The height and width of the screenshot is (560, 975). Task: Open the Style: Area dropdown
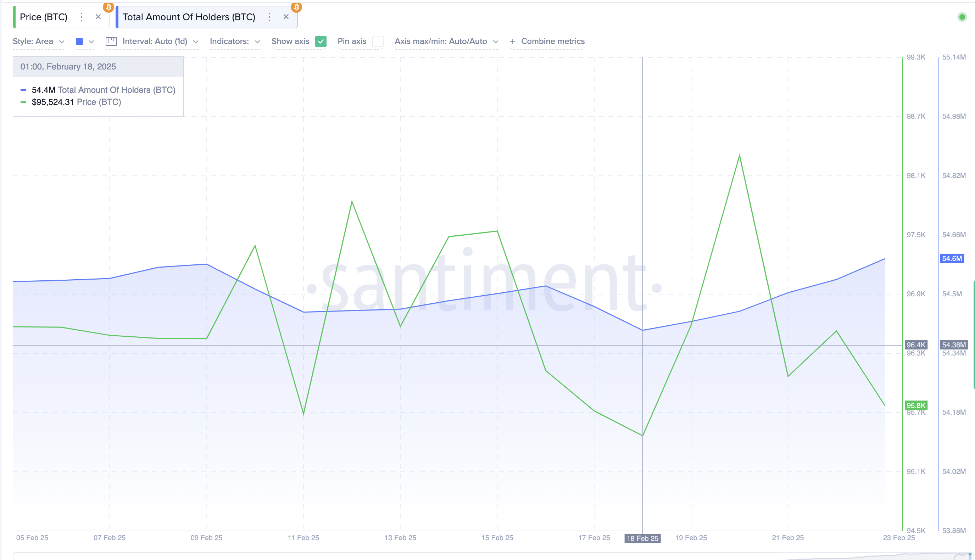pos(38,41)
